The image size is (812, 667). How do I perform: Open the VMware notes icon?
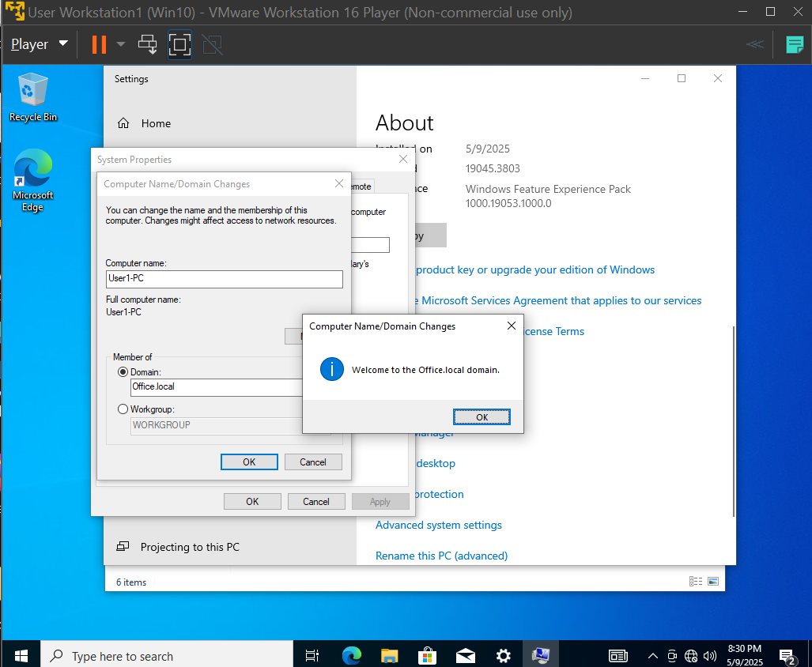795,44
